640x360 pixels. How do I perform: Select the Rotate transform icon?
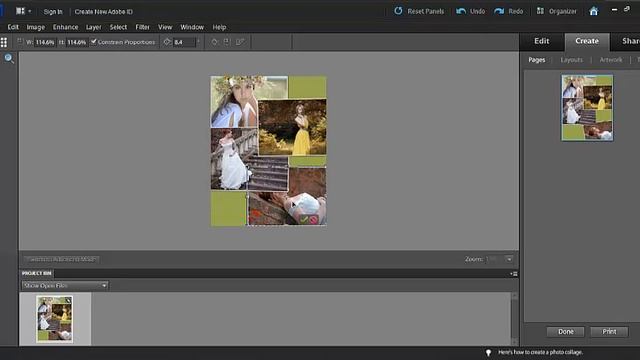pyautogui.click(x=214, y=42)
